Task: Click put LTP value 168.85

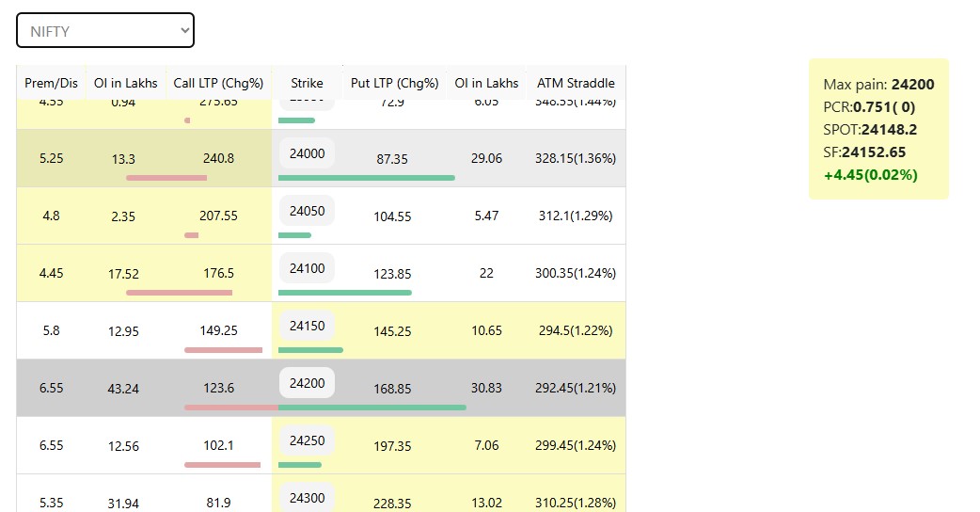Action: [x=392, y=389]
